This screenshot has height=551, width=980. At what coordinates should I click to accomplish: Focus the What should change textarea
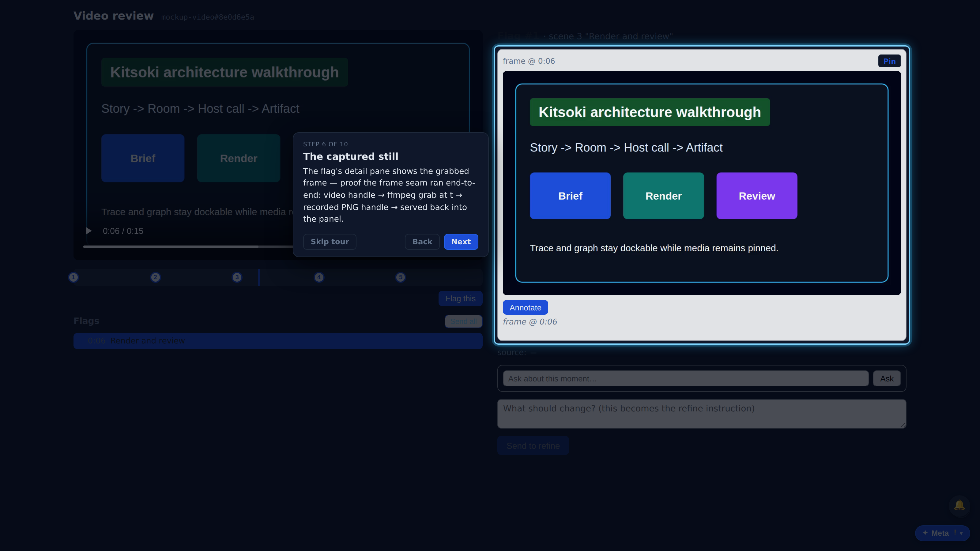tap(702, 414)
